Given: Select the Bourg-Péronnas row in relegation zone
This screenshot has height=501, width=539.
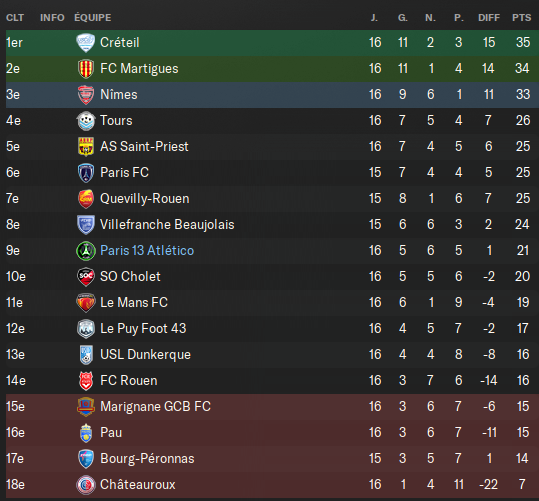Looking at the screenshot, I should 272,459.
